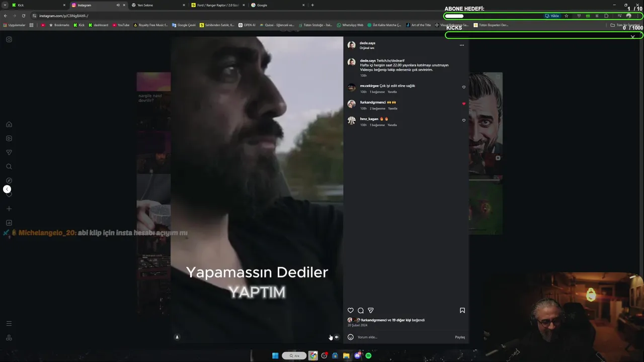The width and height of the screenshot is (644, 362).
Task: Unlike furkandgrmenci's comment red heart
Action: [x=464, y=104]
